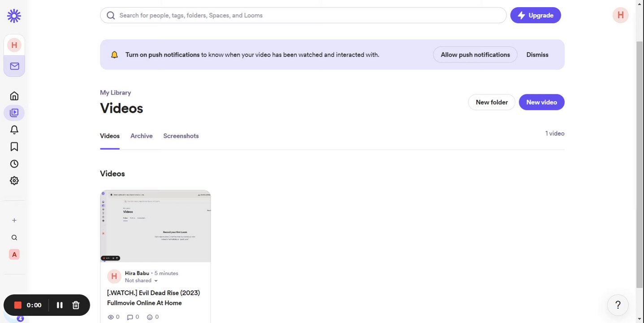The width and height of the screenshot is (644, 323).
Task: Open the mail inbox icon in sidebar
Action: pyautogui.click(x=14, y=66)
